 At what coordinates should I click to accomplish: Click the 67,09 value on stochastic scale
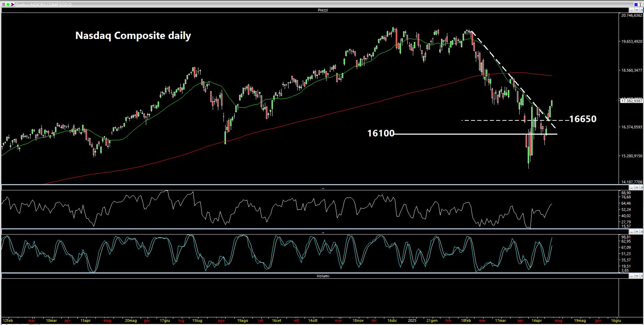pyautogui.click(x=626, y=247)
